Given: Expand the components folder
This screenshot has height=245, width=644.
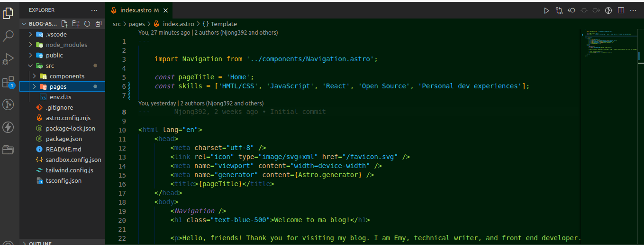Looking at the screenshot, I should tap(34, 76).
